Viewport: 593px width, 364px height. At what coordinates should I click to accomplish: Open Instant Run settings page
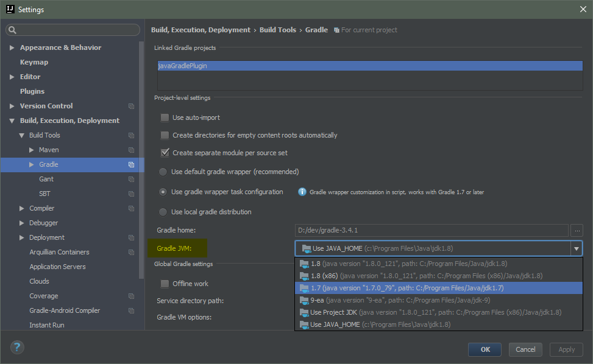47,325
